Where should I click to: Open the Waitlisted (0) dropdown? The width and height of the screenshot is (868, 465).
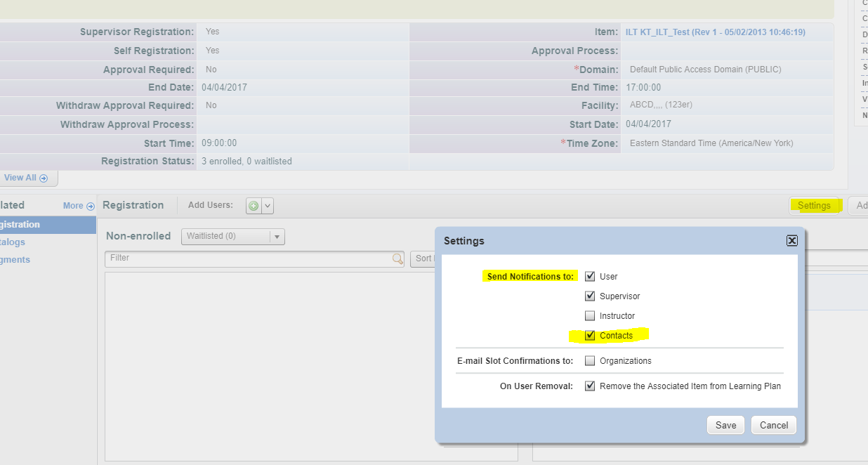click(232, 237)
